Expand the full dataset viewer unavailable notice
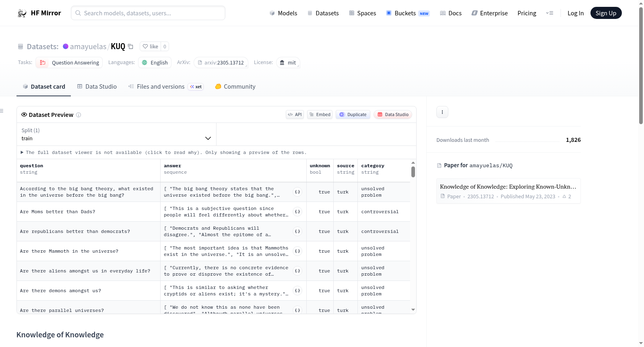The image size is (644, 347). click(163, 152)
